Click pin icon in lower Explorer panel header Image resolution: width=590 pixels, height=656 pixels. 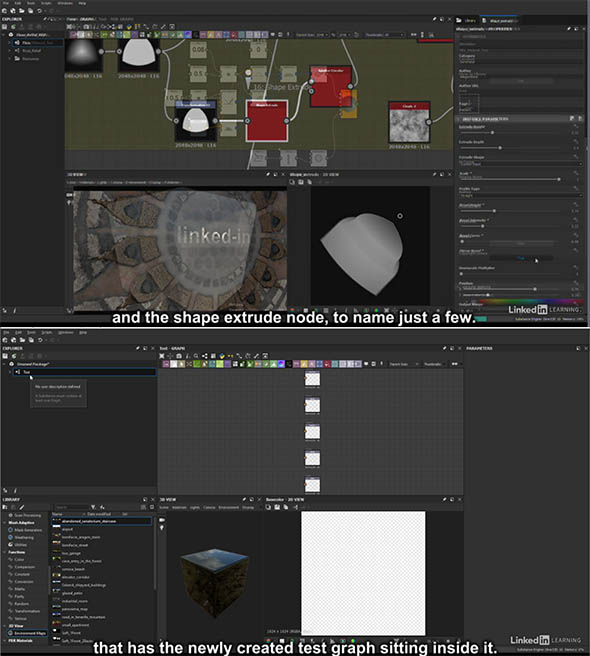138,348
